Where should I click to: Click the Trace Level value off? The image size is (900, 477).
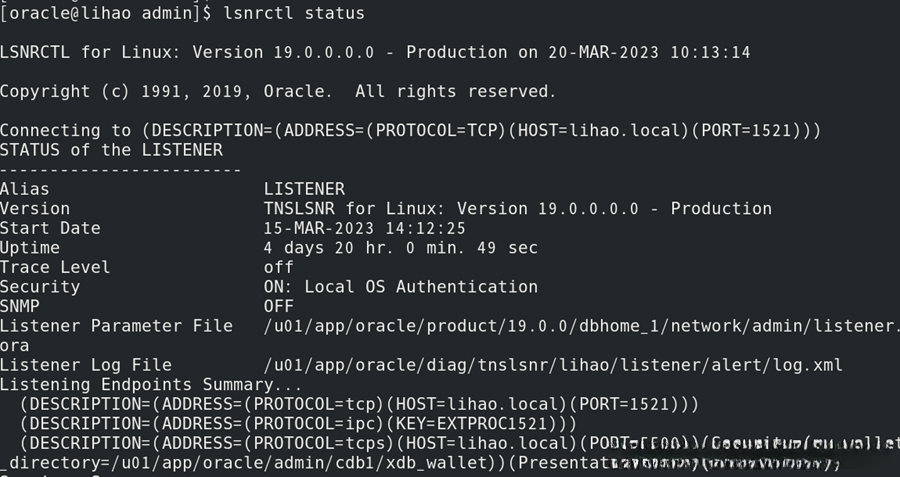pyautogui.click(x=278, y=267)
